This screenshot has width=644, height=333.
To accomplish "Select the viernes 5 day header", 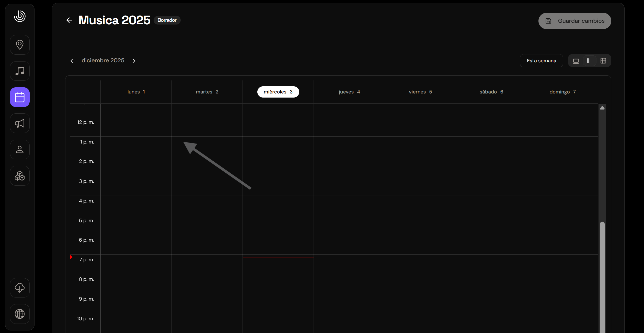I will (420, 92).
